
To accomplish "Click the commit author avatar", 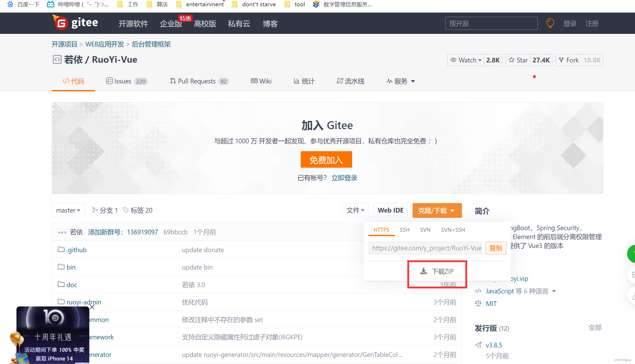I will 62,232.
